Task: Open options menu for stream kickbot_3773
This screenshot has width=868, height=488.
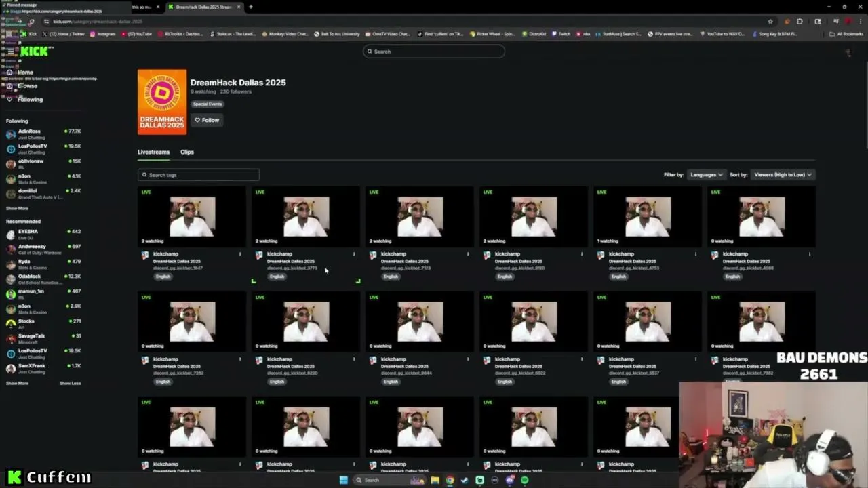Action: pyautogui.click(x=354, y=254)
